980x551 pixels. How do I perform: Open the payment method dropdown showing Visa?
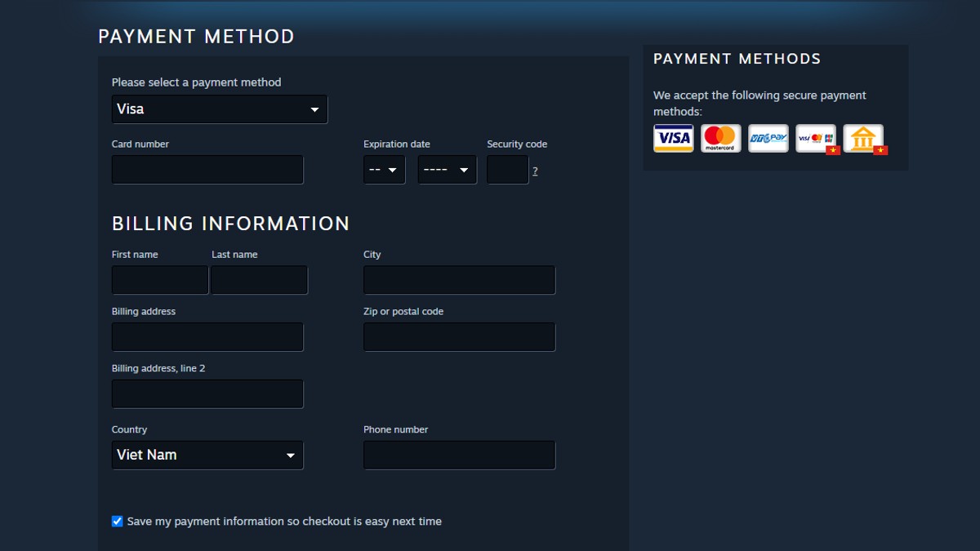(219, 109)
